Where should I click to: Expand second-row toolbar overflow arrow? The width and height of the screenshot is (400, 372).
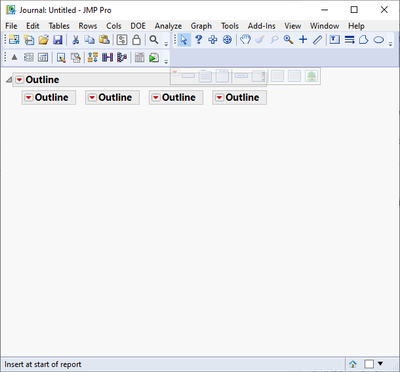[166, 61]
